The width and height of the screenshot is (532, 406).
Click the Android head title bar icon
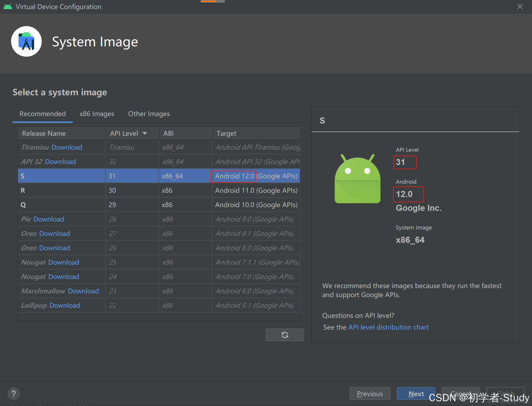[8, 7]
